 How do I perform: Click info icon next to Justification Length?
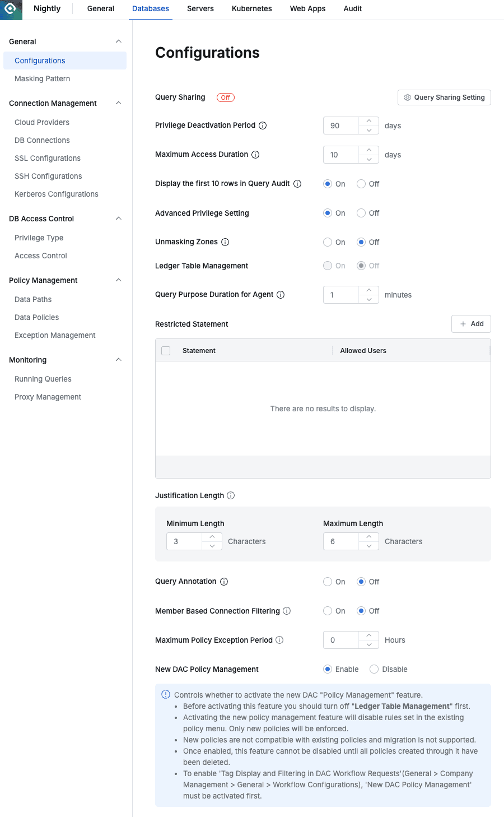(x=231, y=495)
